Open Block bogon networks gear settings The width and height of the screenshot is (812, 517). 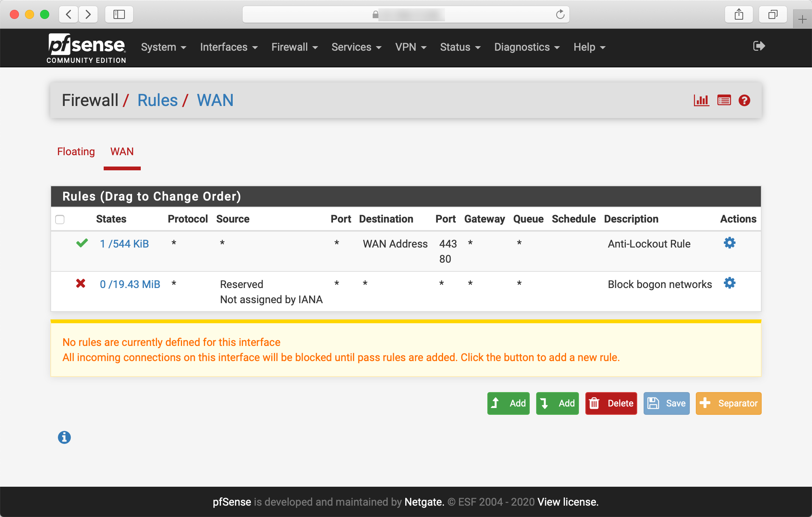click(730, 283)
